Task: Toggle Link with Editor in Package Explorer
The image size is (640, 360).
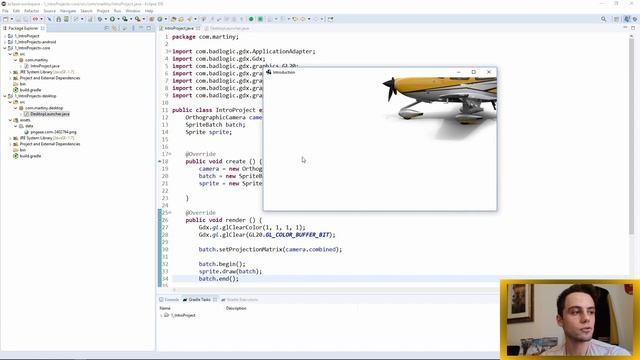Action: 115,28
